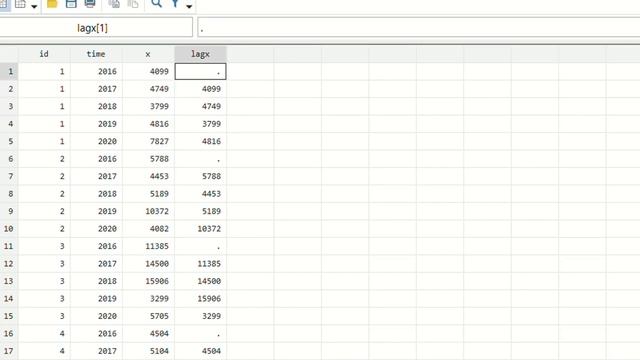Click x value 4749 in row 2
The width and height of the screenshot is (640, 360).
[149, 89]
